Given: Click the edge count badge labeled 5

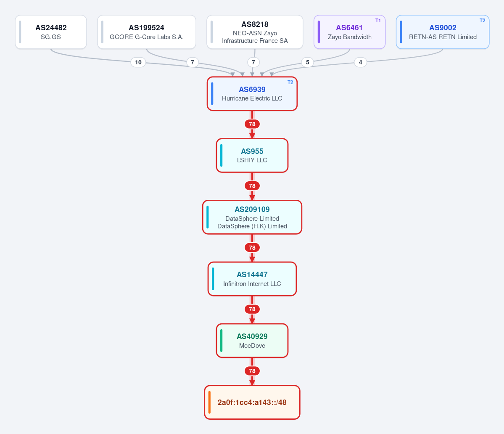Looking at the screenshot, I should 308,62.
